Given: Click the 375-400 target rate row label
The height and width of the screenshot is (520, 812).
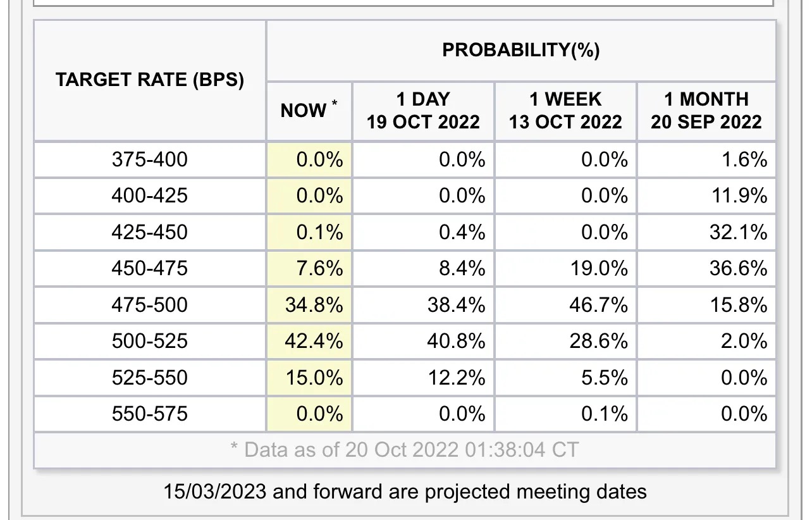Looking at the screenshot, I should click(x=150, y=159).
